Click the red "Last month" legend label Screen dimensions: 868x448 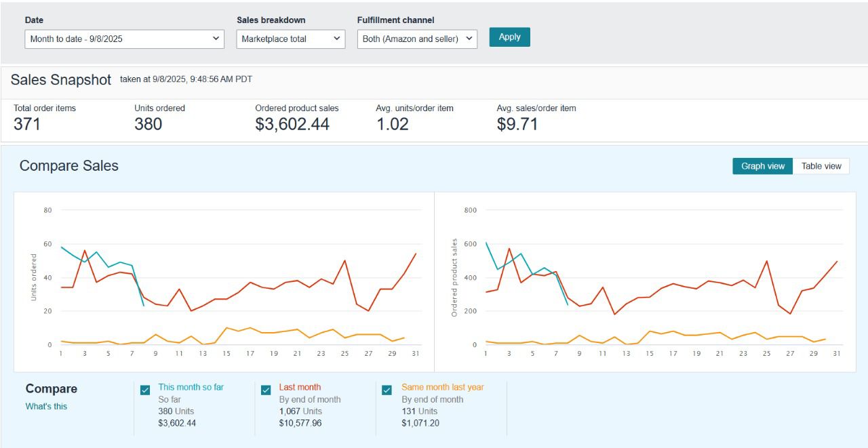click(300, 387)
